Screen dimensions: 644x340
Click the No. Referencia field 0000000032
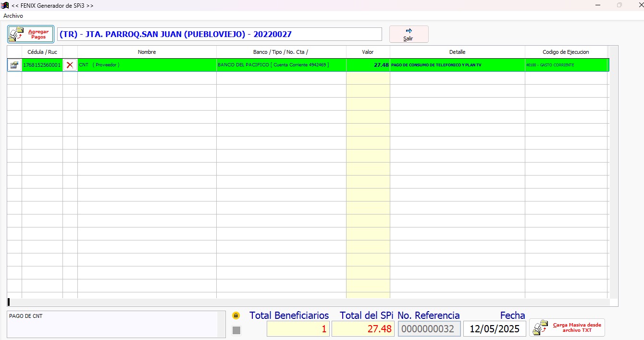click(x=429, y=329)
